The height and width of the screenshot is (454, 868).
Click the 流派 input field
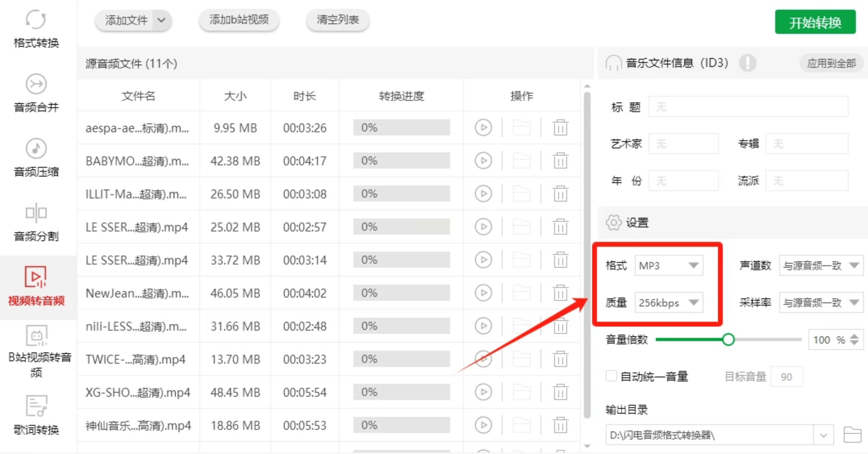tap(807, 181)
